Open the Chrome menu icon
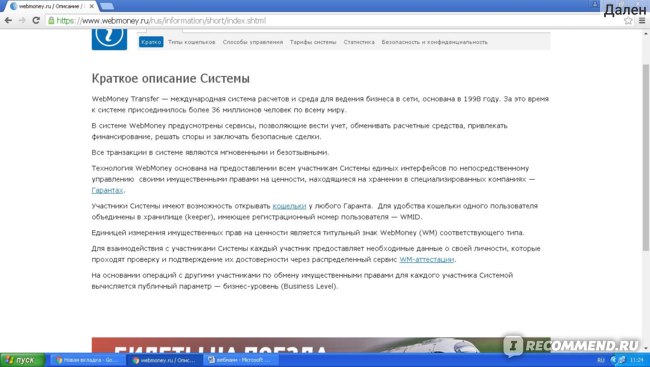The image size is (650, 367). pos(642,21)
